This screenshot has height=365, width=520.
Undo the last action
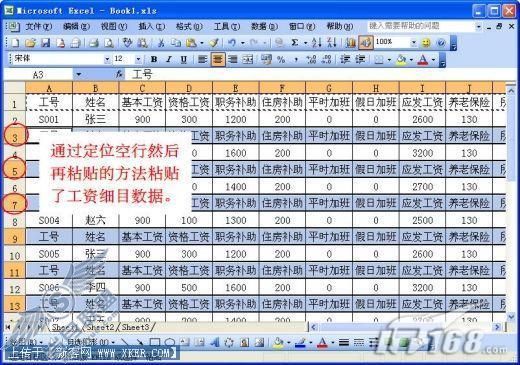pyautogui.click(x=232, y=43)
